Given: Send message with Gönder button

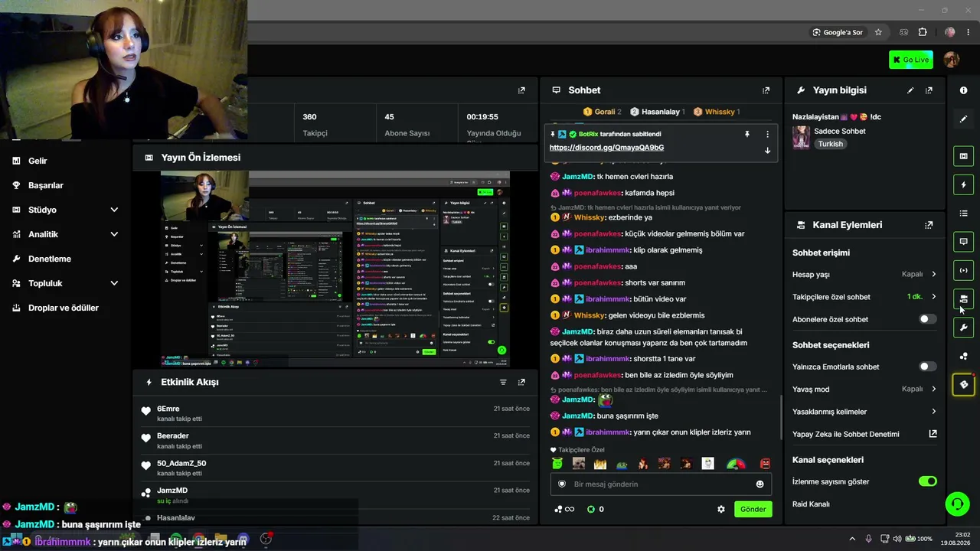Looking at the screenshot, I should [x=753, y=509].
